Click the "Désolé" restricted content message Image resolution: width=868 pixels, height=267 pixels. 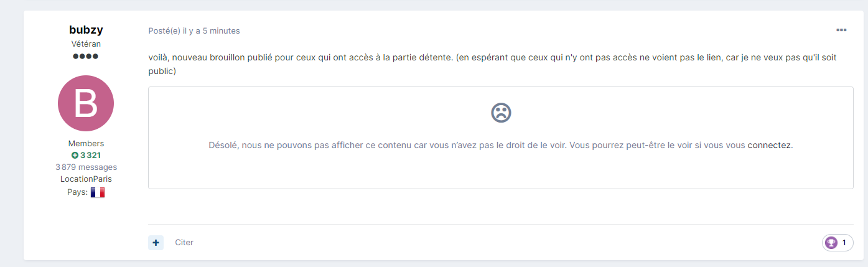473,145
